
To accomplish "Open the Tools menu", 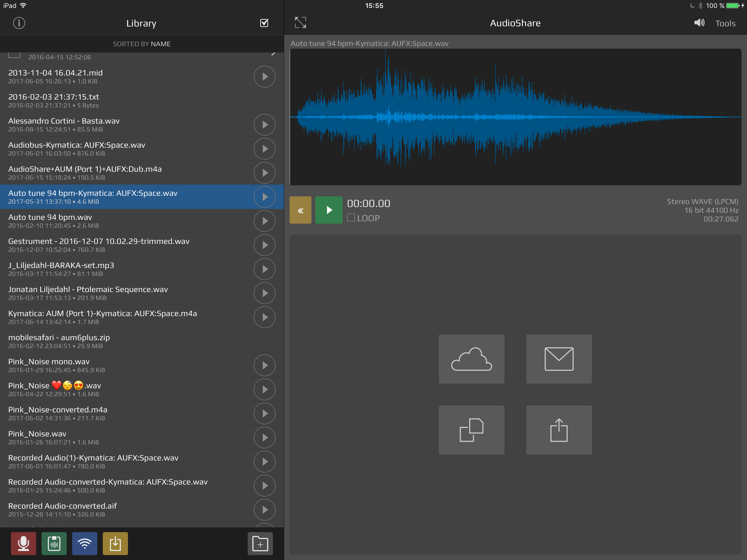I will (725, 23).
